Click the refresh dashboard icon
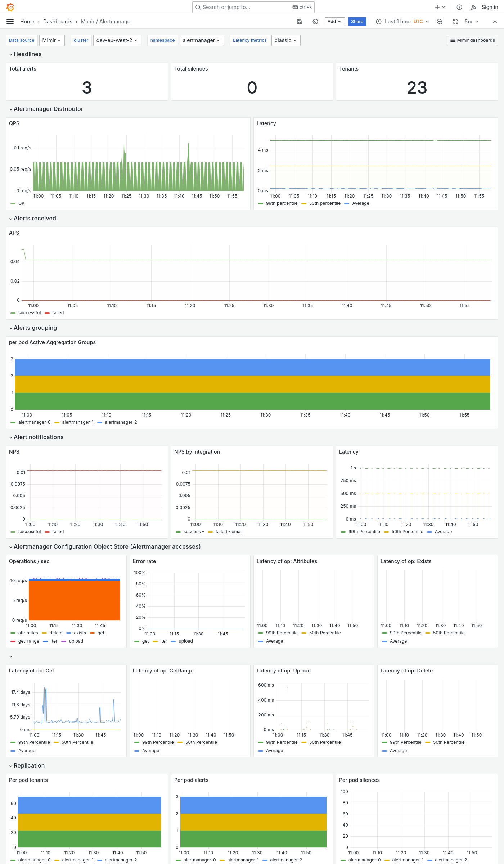Image resolution: width=504 pixels, height=864 pixels. (x=455, y=22)
